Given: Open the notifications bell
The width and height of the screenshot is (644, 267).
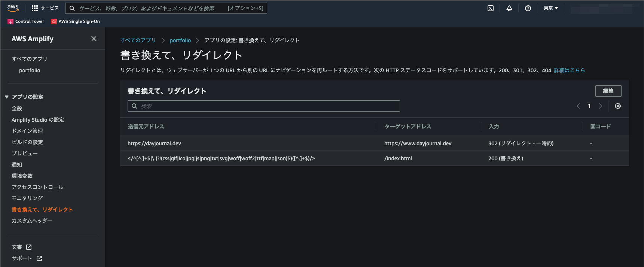Looking at the screenshot, I should tap(509, 8).
